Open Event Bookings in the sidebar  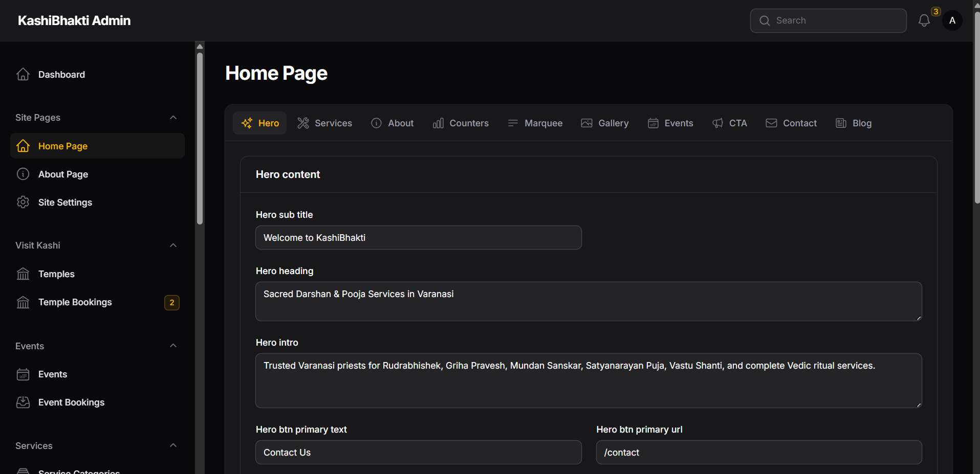tap(97, 402)
